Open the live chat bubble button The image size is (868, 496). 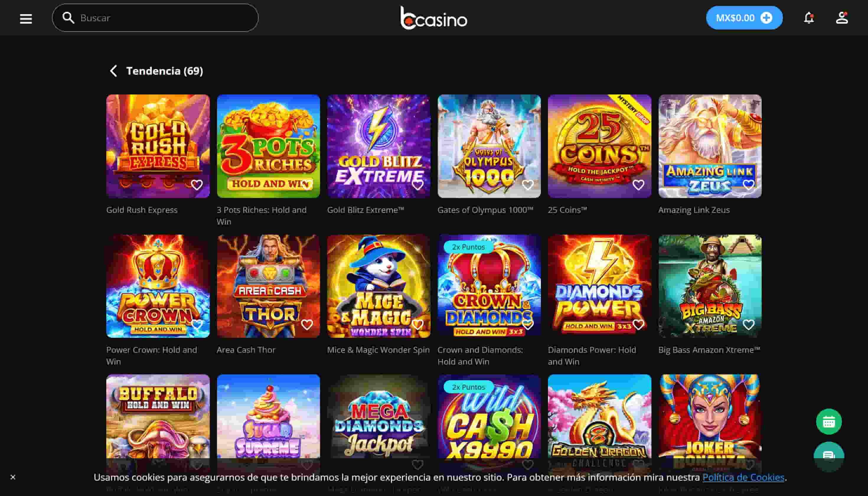829,455
